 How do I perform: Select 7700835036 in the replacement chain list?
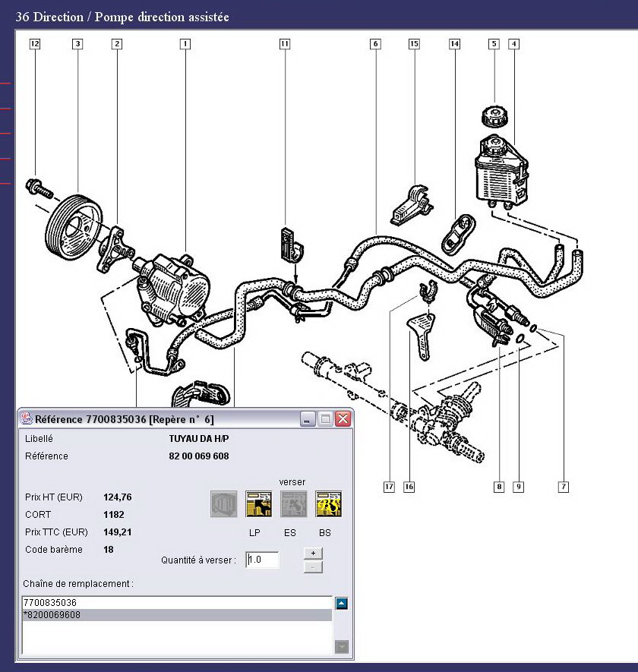[176, 602]
